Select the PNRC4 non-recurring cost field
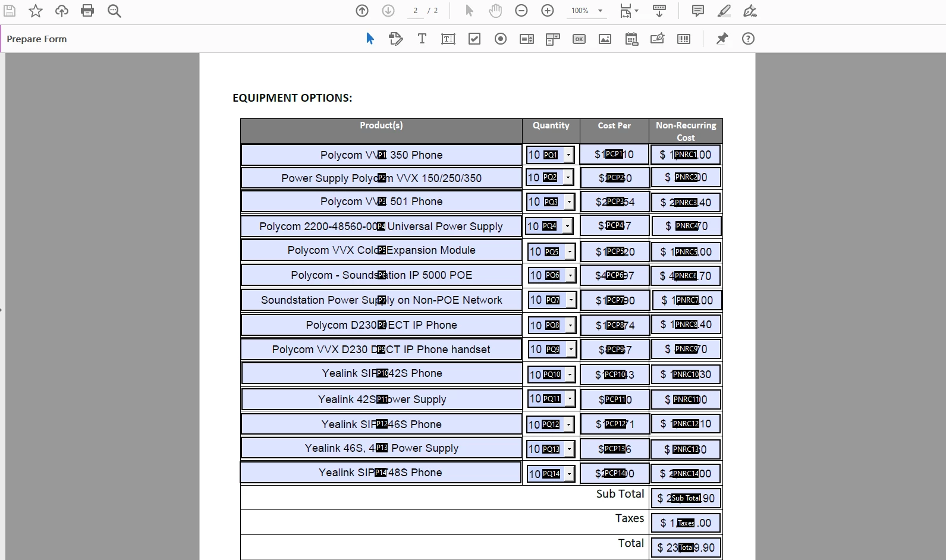 (686, 226)
